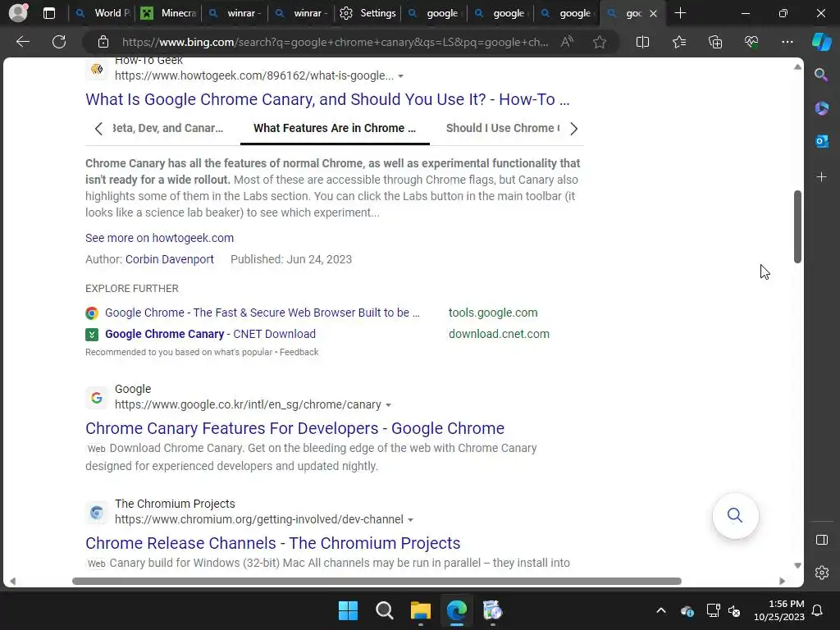The image size is (840, 630).
Task: Show previous carousel section chevron
Action: (98, 129)
